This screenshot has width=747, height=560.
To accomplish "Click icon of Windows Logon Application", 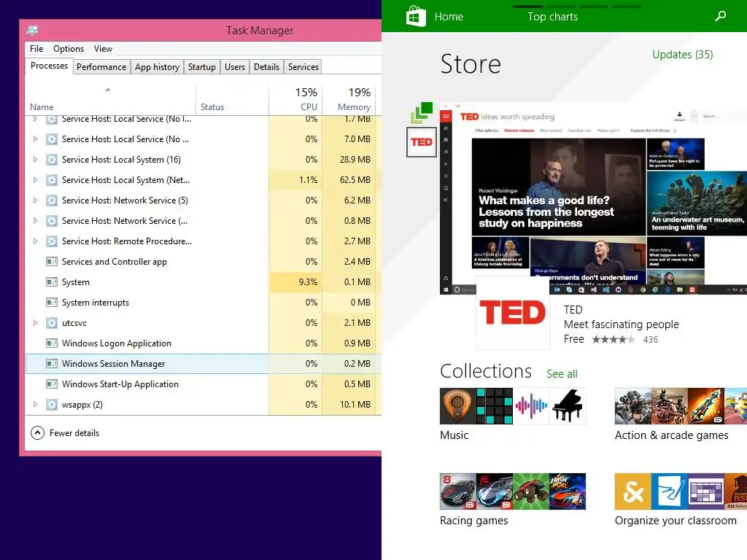I will [52, 343].
